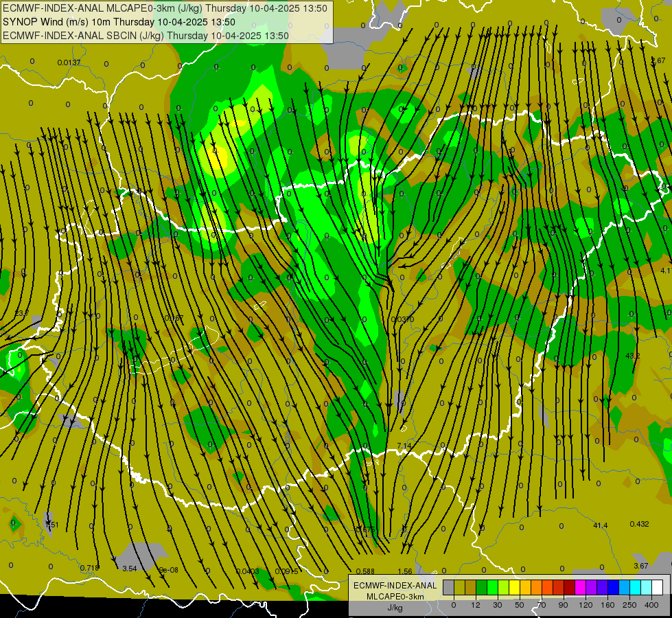Screen dimensions: 672x618
Task: Click the legend scale value 160
Action: coord(607,605)
